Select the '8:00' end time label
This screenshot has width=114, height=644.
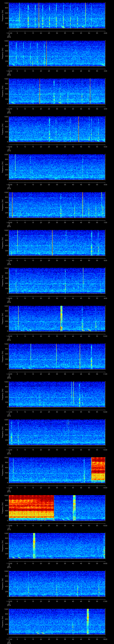(105, 260)
